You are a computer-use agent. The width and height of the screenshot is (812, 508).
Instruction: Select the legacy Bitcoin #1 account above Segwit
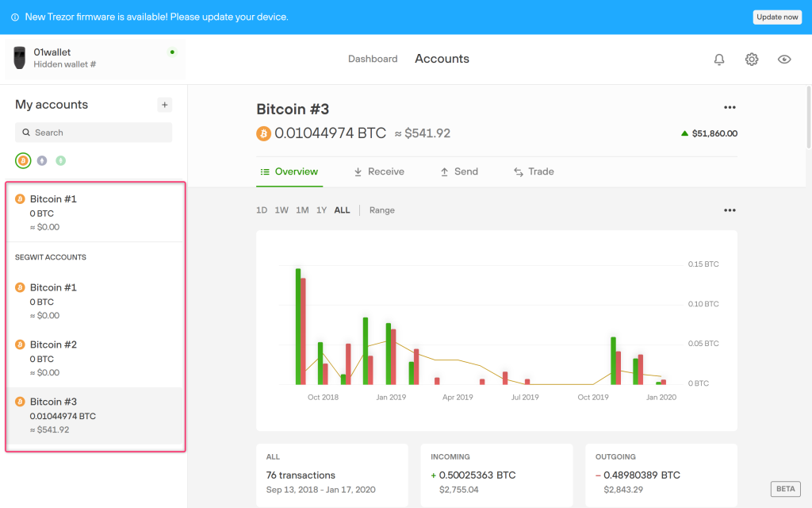95,213
